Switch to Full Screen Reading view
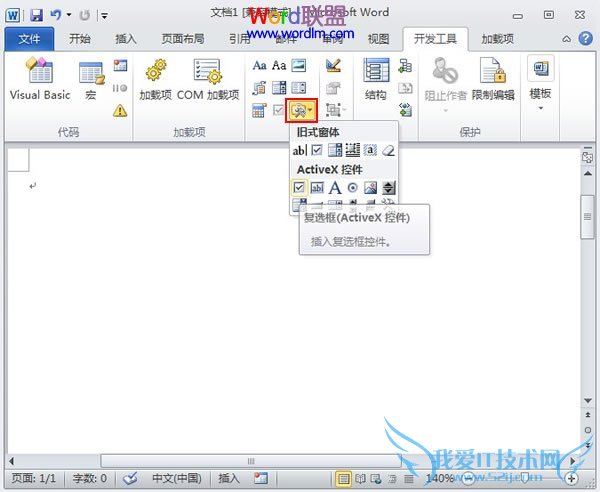The height and width of the screenshot is (492, 600). point(360,479)
